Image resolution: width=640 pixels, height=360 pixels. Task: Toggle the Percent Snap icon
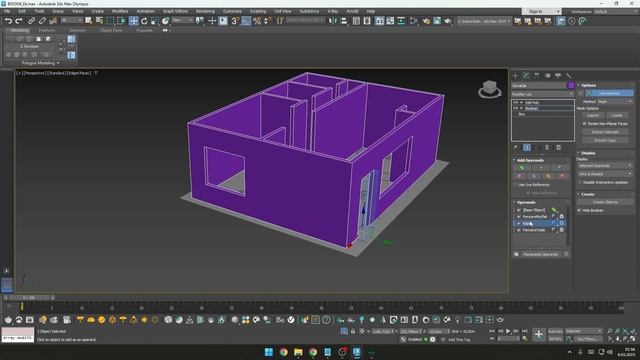(x=257, y=21)
